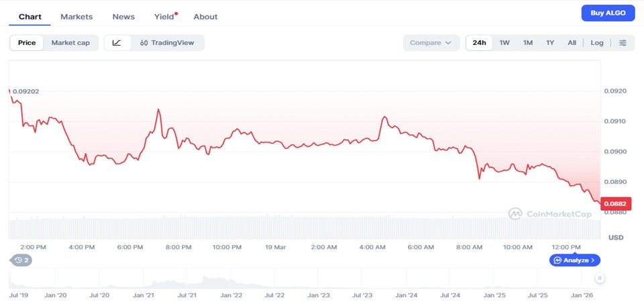
Task: Select the 1W time range
Action: [x=504, y=43]
